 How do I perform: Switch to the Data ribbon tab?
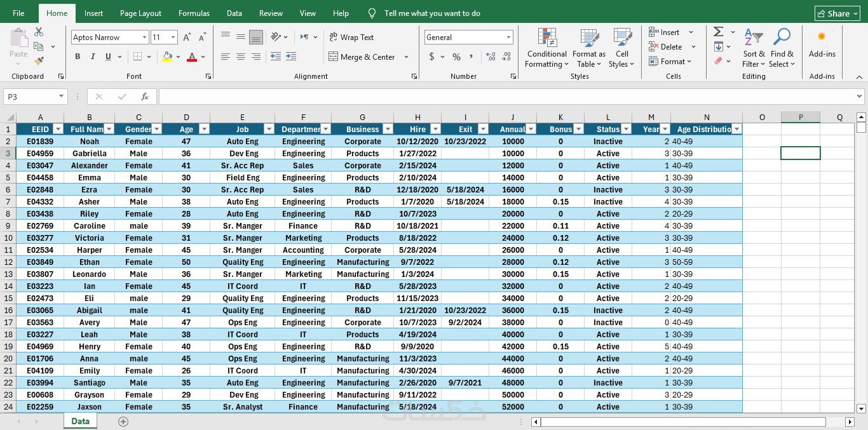click(x=234, y=13)
